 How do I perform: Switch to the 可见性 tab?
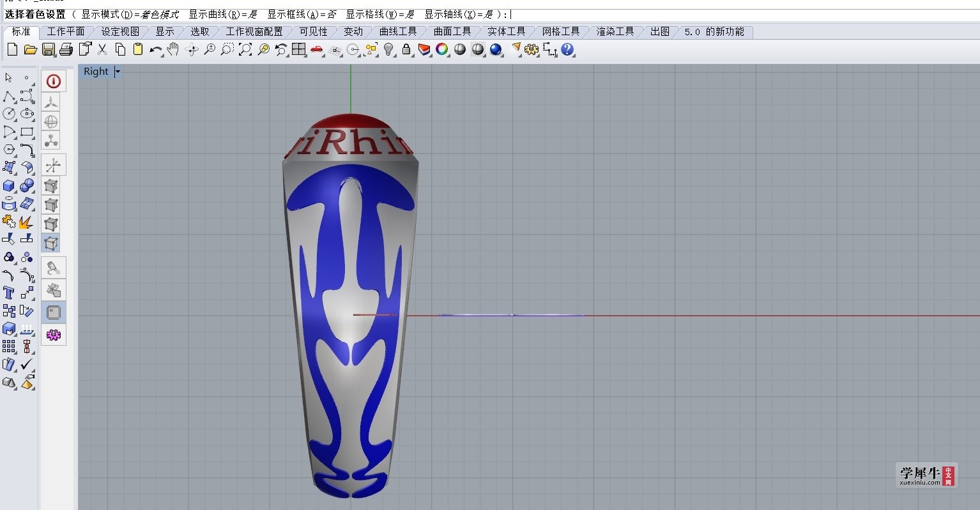coord(313,31)
